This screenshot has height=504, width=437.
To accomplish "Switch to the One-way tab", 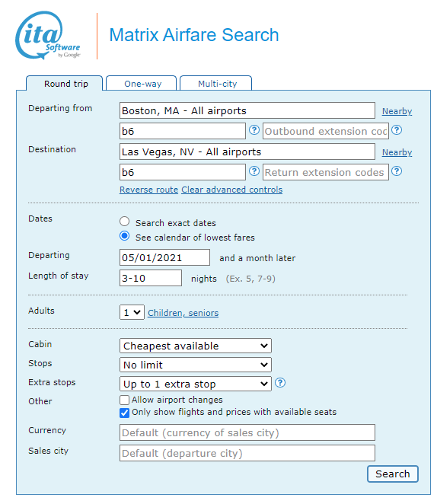I will [142, 84].
